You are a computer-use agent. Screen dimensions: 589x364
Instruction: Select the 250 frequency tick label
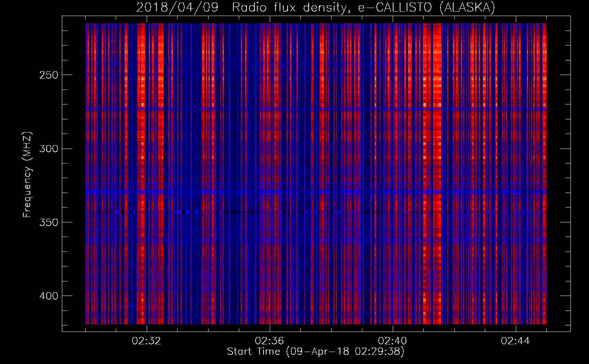pyautogui.click(x=48, y=75)
